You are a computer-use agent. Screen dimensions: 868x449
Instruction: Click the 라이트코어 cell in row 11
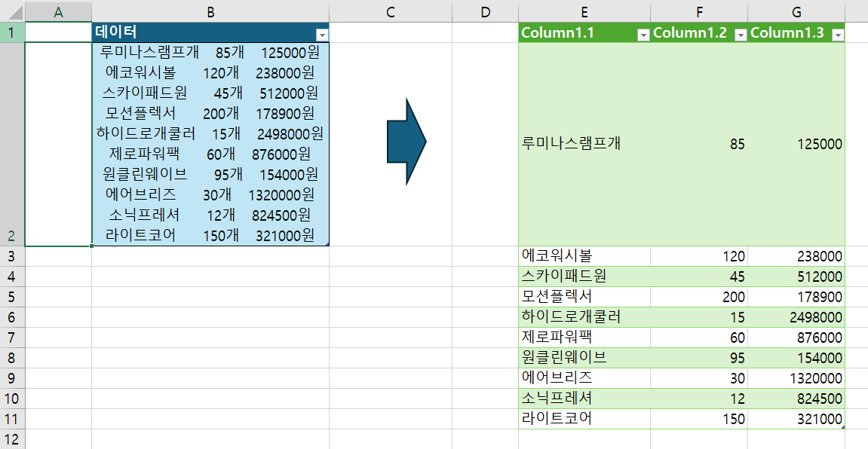pyautogui.click(x=584, y=419)
